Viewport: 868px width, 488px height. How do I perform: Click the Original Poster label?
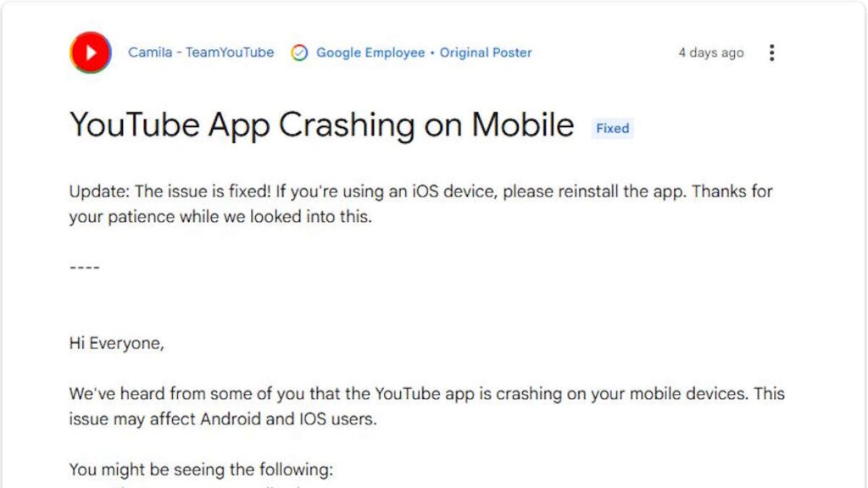[x=485, y=53]
